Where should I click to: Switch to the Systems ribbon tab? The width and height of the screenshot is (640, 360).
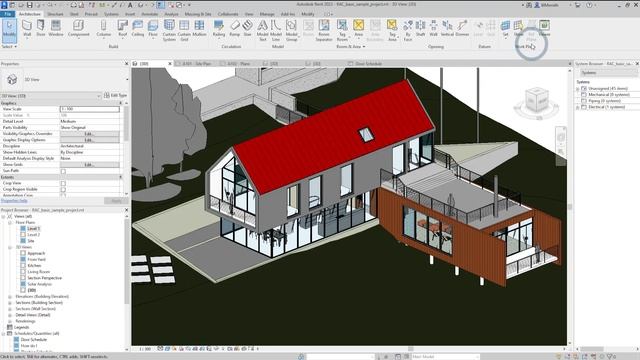coord(111,14)
